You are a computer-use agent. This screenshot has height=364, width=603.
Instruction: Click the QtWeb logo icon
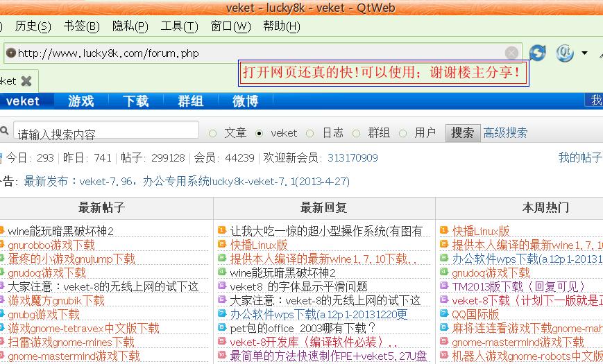[565, 53]
